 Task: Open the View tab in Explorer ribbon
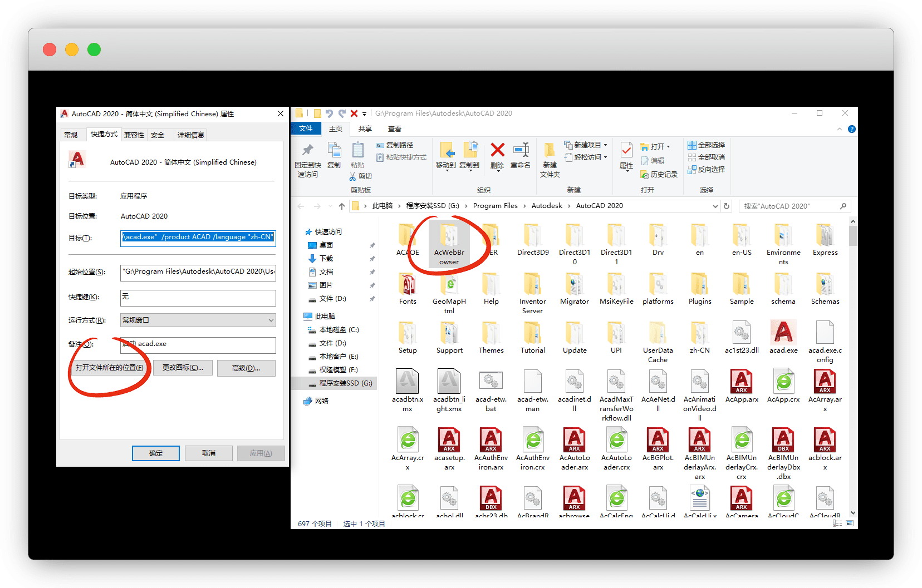[394, 129]
